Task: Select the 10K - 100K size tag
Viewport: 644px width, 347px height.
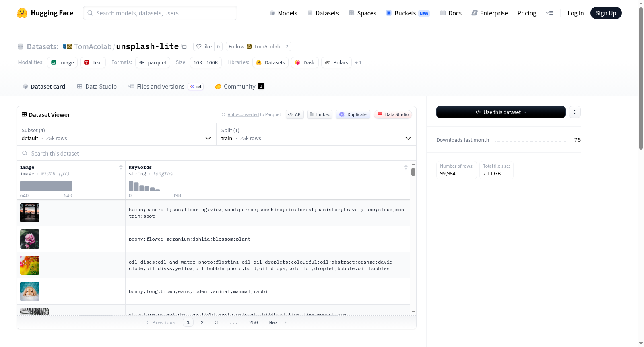Action: [206, 62]
